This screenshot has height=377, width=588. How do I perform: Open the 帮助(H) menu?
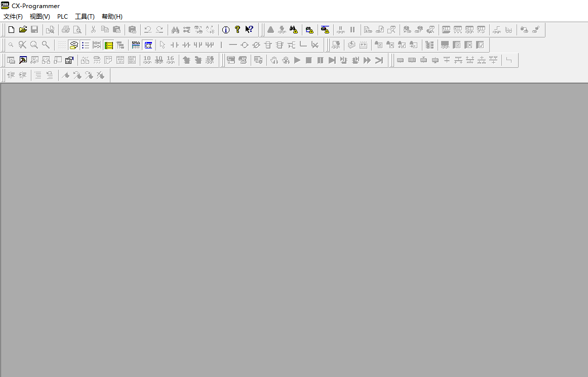[112, 17]
